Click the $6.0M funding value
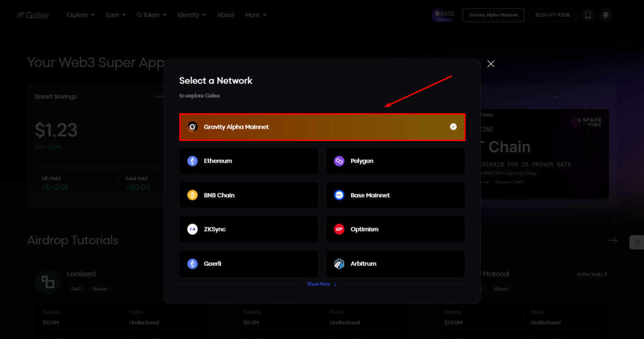Viewport: 644px width, 339px height. [x=251, y=322]
